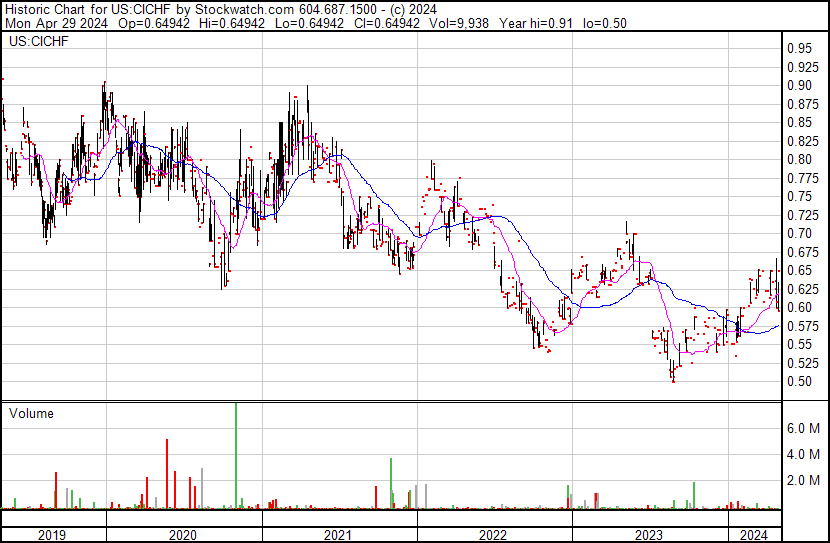Click the 2.0 M volume axis label
Image resolution: width=830 pixels, height=543 pixels.
pos(803,481)
